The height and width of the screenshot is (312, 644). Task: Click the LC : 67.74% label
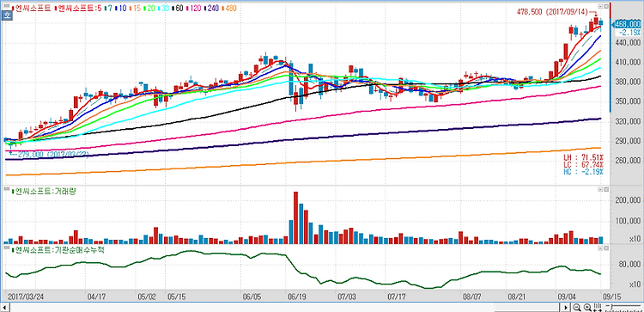tap(584, 164)
